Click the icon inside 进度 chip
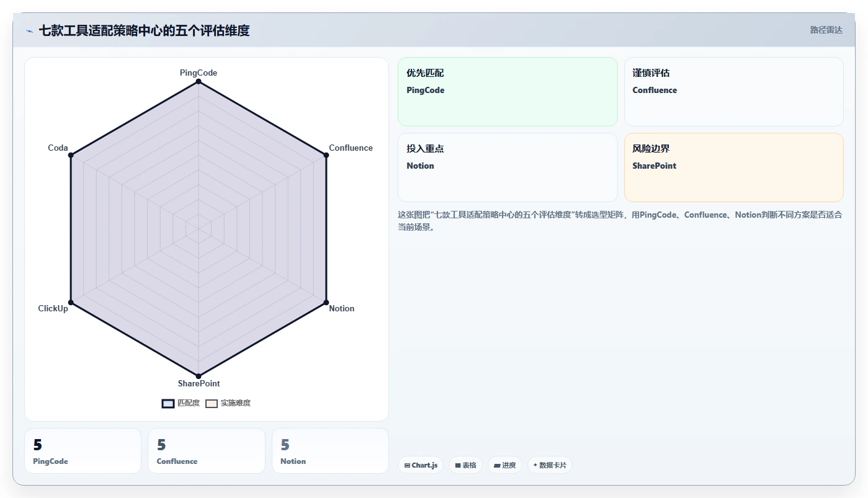This screenshot has width=868, height=498. coord(497,465)
